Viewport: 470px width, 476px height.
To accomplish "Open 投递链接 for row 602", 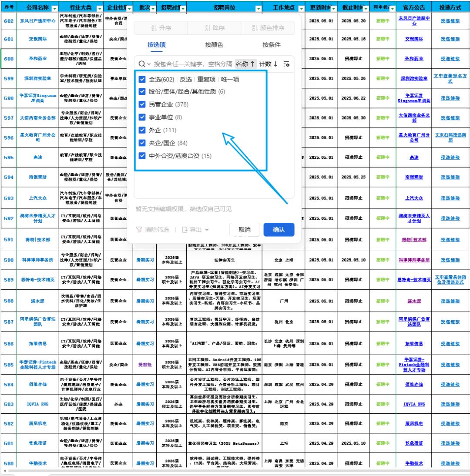I will coord(450,21).
